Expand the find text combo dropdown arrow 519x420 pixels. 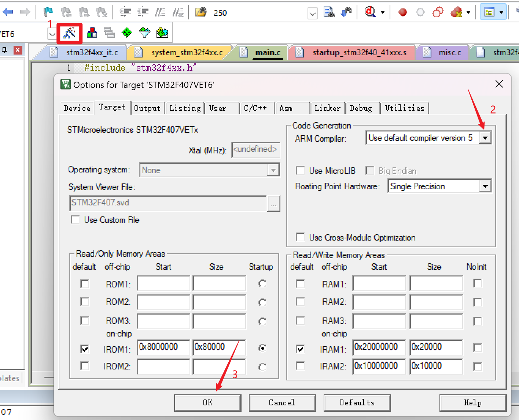(x=312, y=14)
